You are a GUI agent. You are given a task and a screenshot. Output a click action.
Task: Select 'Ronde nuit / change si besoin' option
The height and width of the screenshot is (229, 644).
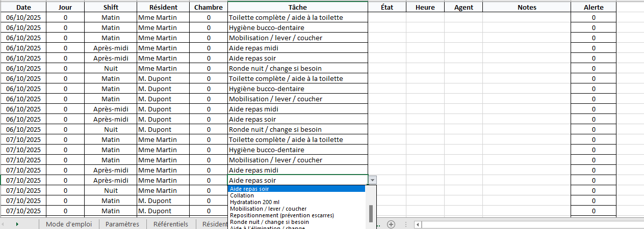point(269,222)
